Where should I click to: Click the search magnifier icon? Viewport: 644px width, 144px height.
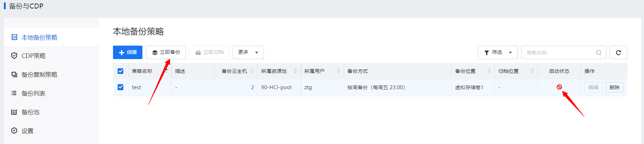tap(599, 52)
